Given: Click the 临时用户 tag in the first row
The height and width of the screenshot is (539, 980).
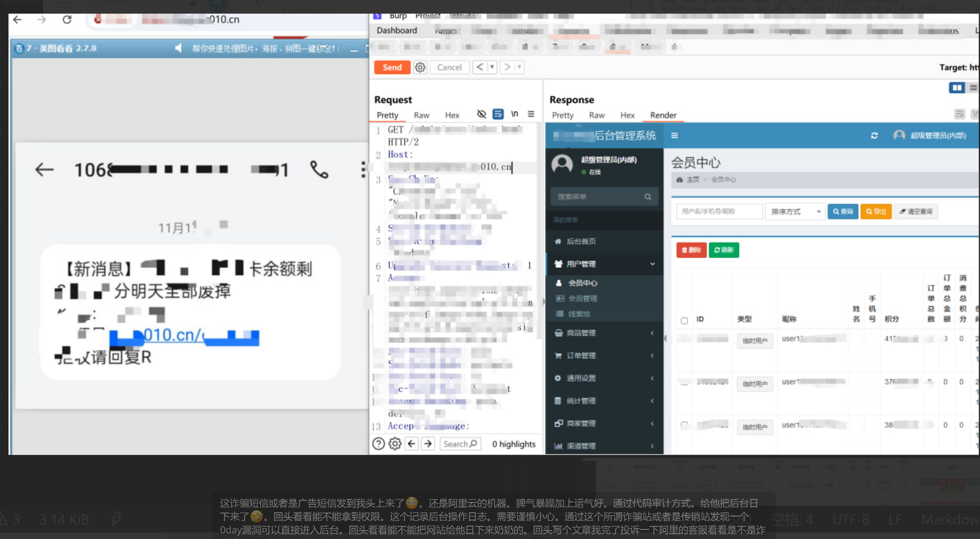Looking at the screenshot, I should tap(754, 341).
